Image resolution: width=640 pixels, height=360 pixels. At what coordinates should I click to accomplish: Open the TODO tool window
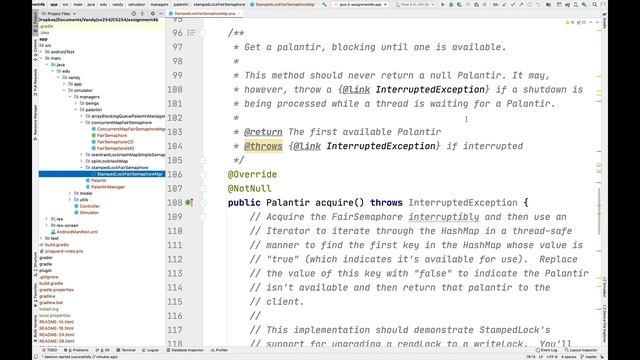(49, 350)
